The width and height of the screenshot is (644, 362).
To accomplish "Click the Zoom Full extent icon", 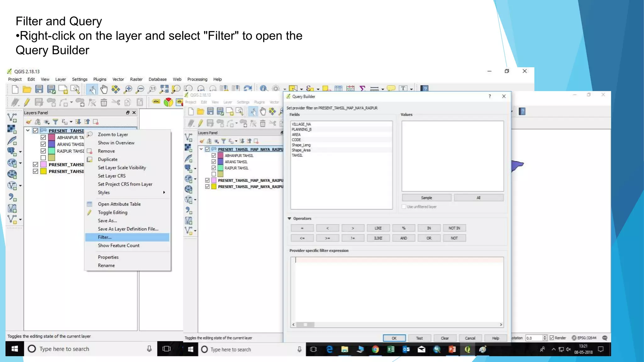I will 164,90.
